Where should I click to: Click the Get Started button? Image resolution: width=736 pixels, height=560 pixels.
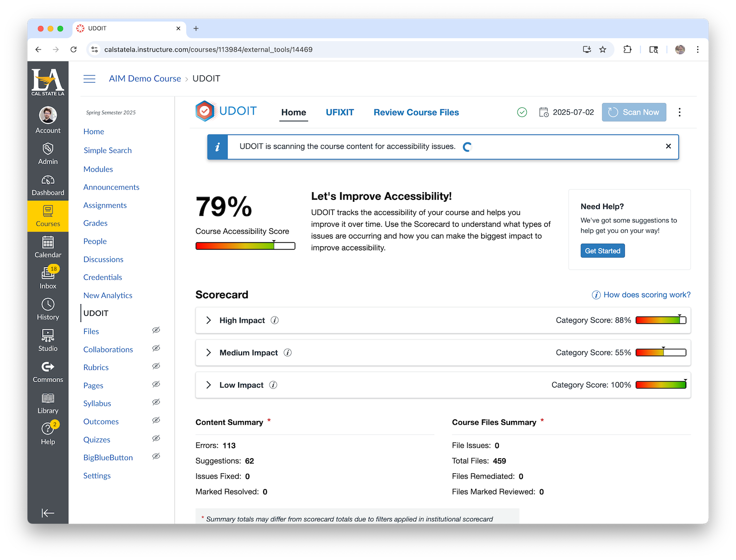click(602, 250)
